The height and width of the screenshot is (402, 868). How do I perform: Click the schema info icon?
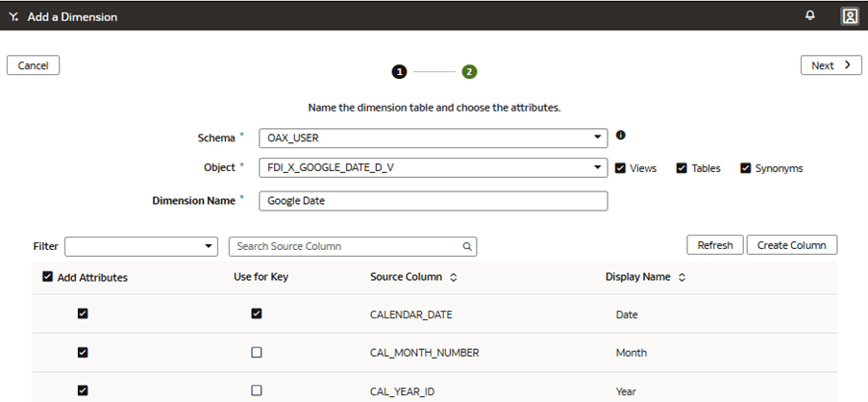point(621,136)
